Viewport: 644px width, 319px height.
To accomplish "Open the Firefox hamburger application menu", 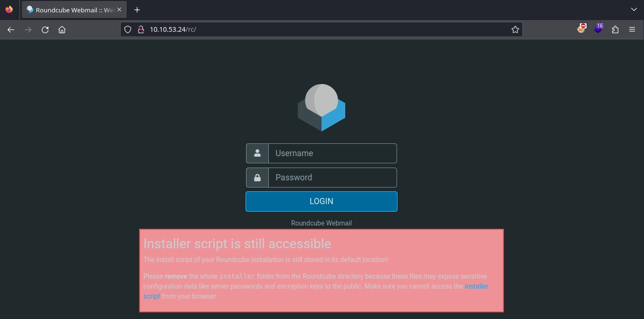I will [632, 29].
